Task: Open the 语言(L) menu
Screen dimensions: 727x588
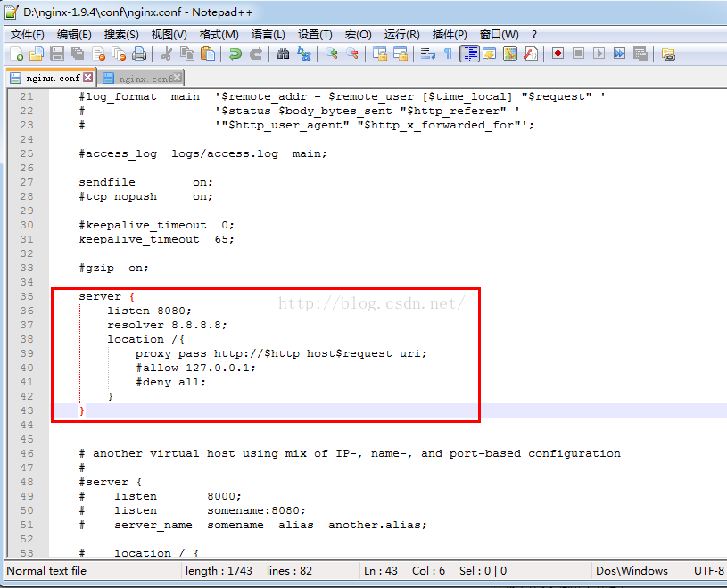Action: tap(268, 35)
